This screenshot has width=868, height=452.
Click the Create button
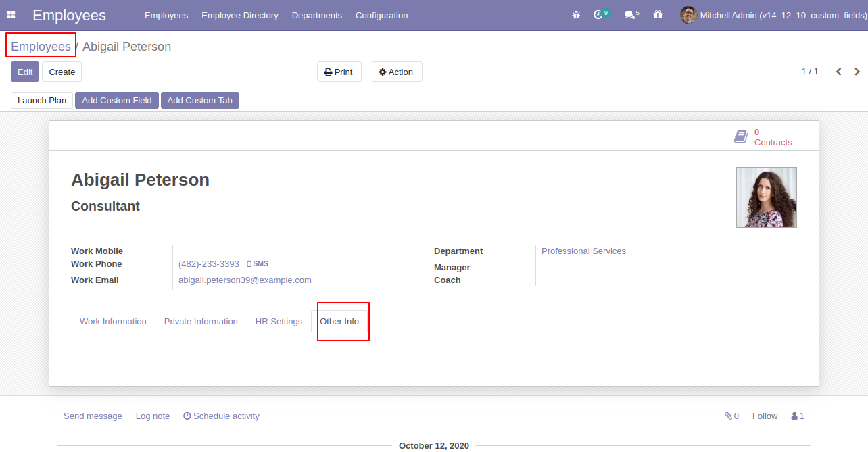tap(62, 72)
